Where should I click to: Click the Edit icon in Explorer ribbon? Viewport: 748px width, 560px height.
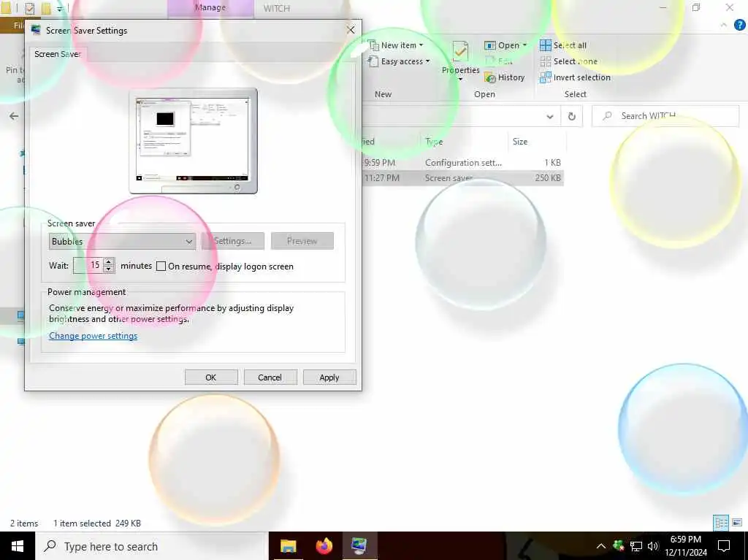point(490,61)
